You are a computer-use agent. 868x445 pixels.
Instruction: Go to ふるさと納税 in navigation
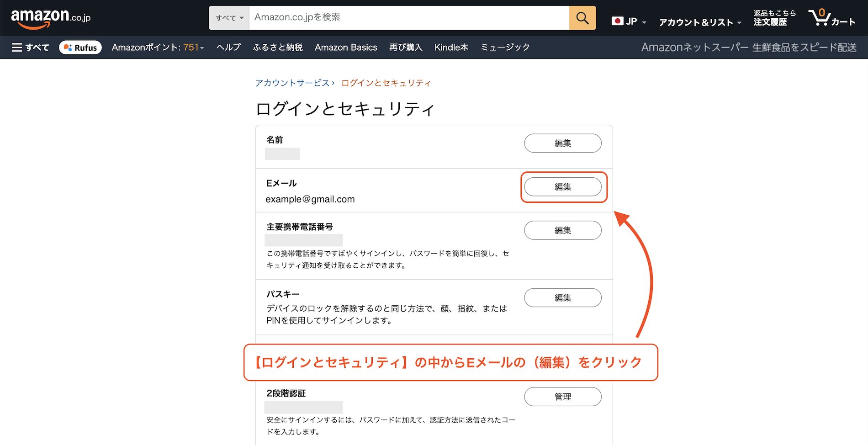(x=278, y=48)
